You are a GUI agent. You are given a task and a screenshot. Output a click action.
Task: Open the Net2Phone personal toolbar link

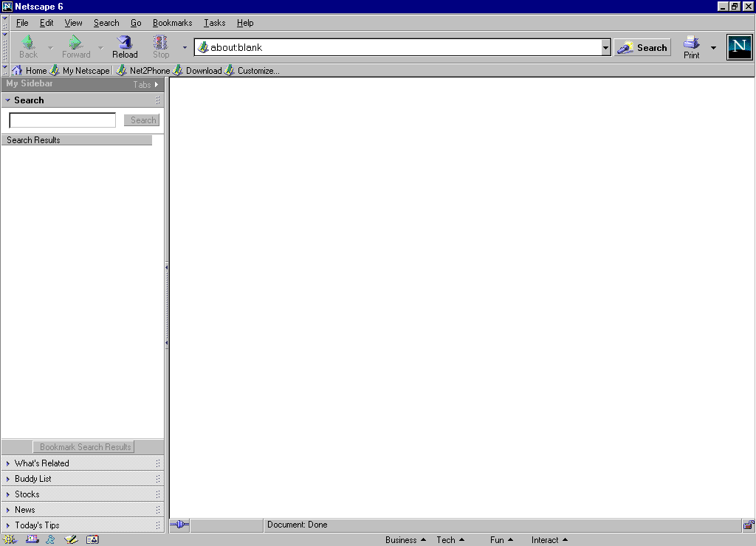click(143, 70)
